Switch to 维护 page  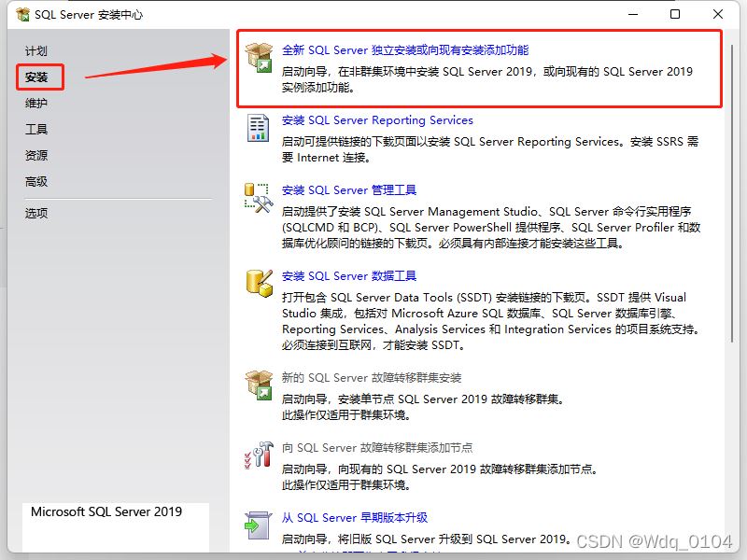[36, 104]
